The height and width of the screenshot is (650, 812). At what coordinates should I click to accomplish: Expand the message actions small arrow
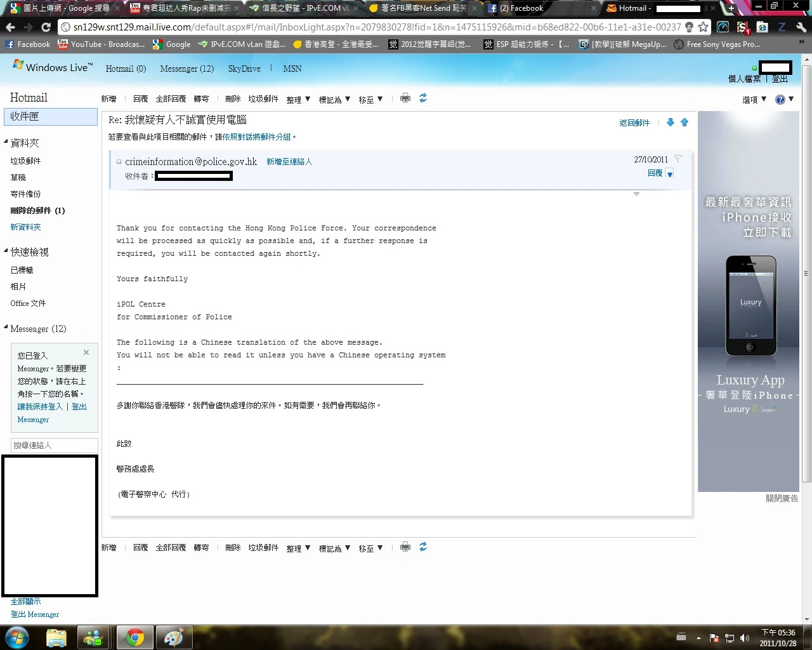pyautogui.click(x=636, y=194)
